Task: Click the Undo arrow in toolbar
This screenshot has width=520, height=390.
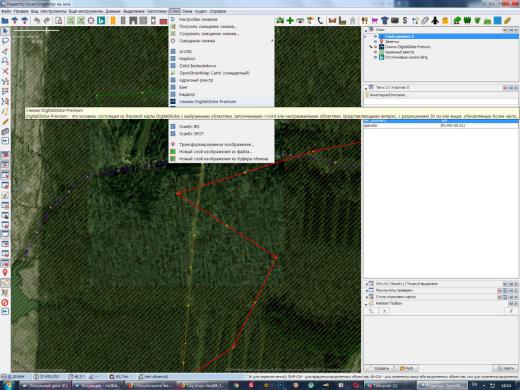Action: point(37,20)
